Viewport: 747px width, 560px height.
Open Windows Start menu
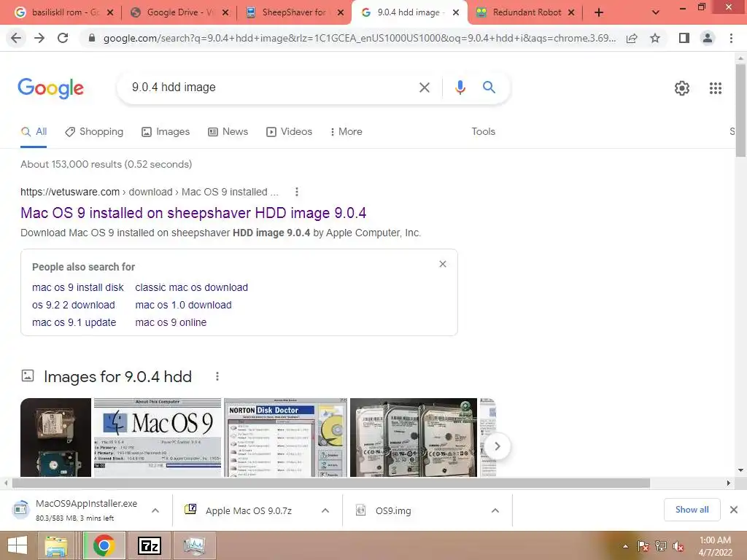(x=18, y=545)
